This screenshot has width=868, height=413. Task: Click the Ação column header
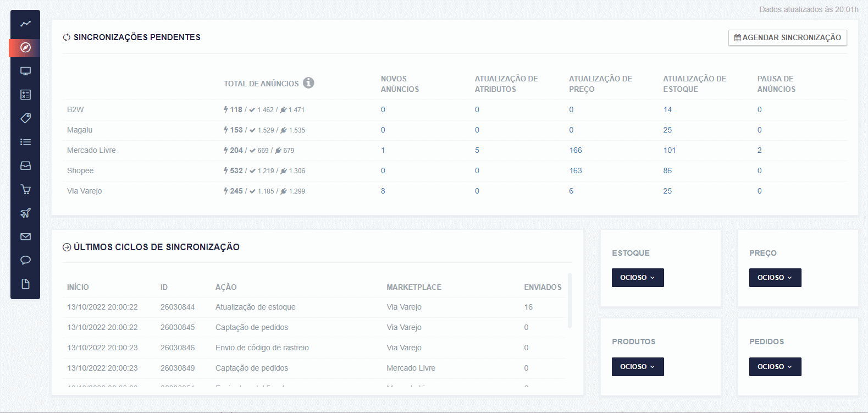tap(226, 287)
